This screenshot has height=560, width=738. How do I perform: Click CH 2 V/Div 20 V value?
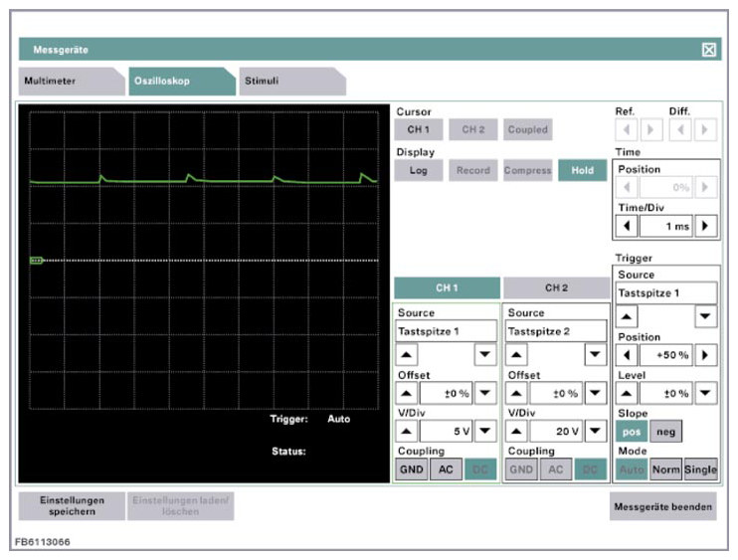[556, 431]
